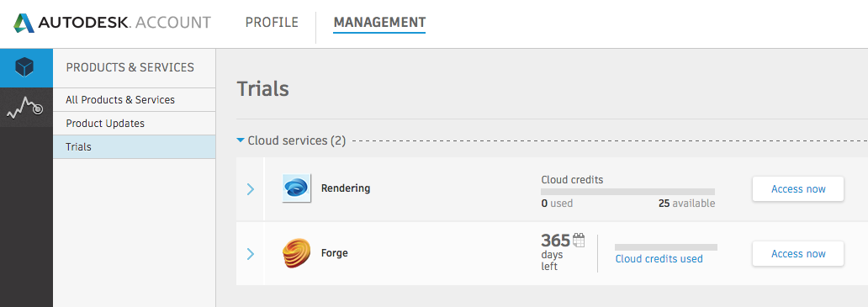Click the Autodesk Account title text
Image resolution: width=868 pixels, height=307 pixels.
[x=124, y=23]
